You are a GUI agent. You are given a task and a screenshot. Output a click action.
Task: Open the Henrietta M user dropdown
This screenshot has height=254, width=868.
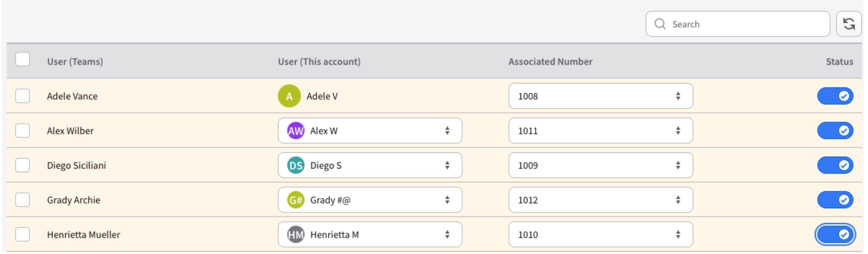coord(370,235)
